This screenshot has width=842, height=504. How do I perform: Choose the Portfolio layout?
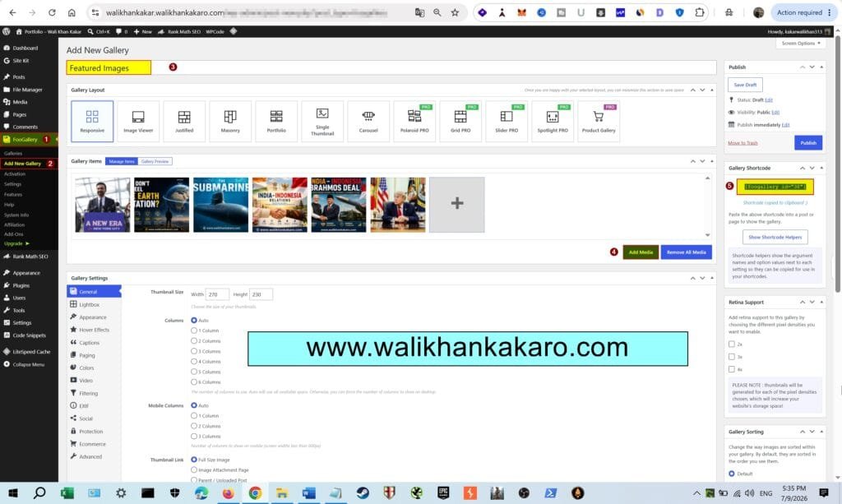point(276,122)
